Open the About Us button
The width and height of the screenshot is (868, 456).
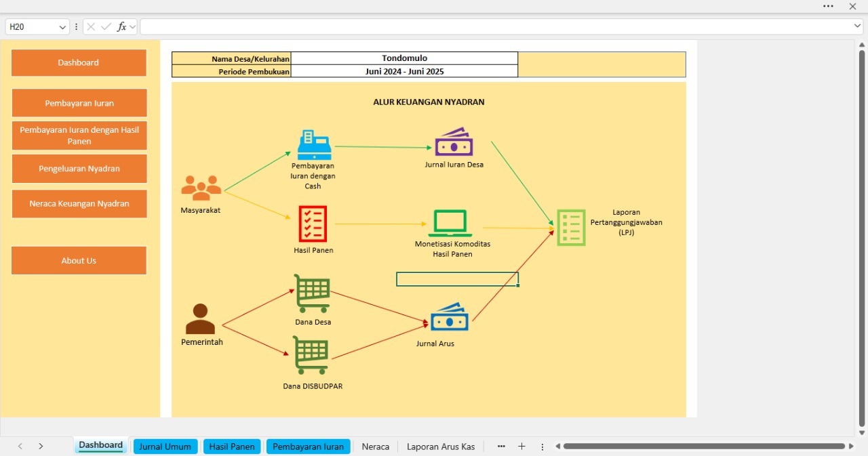[x=79, y=261]
